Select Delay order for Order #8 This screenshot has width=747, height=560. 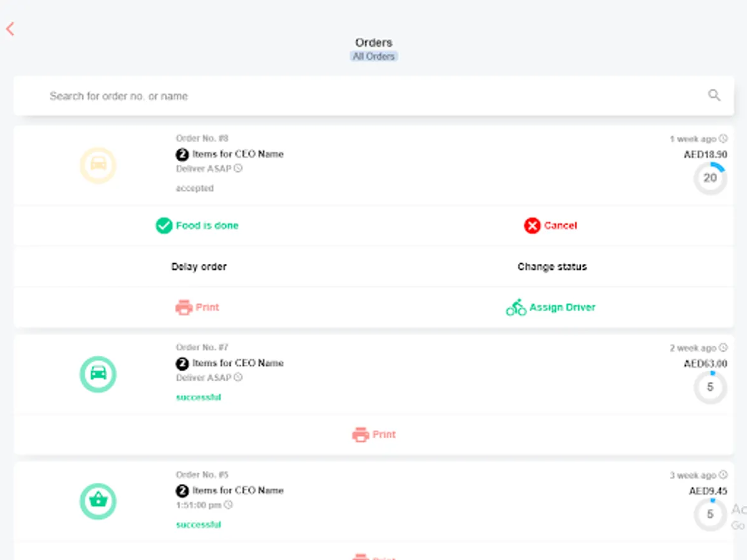(x=199, y=266)
